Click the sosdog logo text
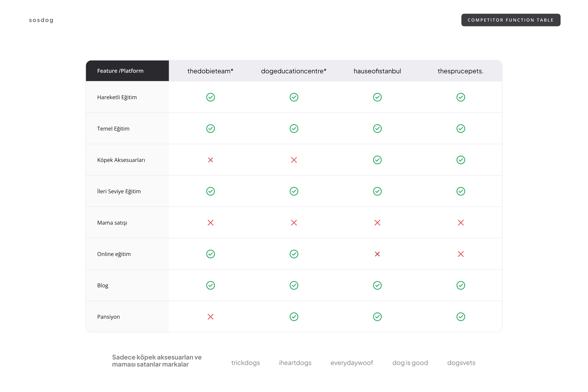This screenshot has height=392, width=588. (x=41, y=20)
